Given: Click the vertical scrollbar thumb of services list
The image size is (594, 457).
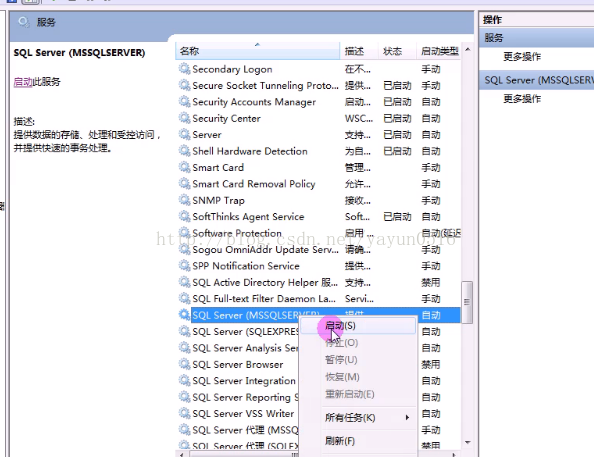Looking at the screenshot, I should 467,302.
